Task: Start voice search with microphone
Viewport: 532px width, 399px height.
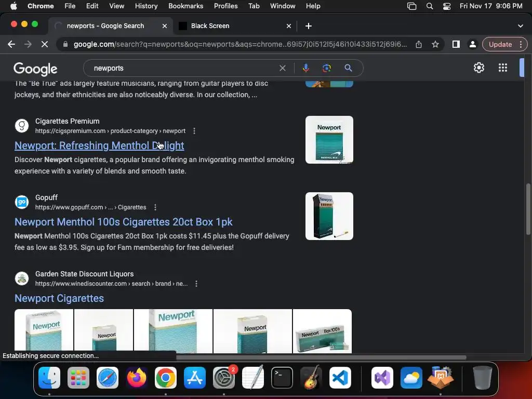Action: point(305,68)
